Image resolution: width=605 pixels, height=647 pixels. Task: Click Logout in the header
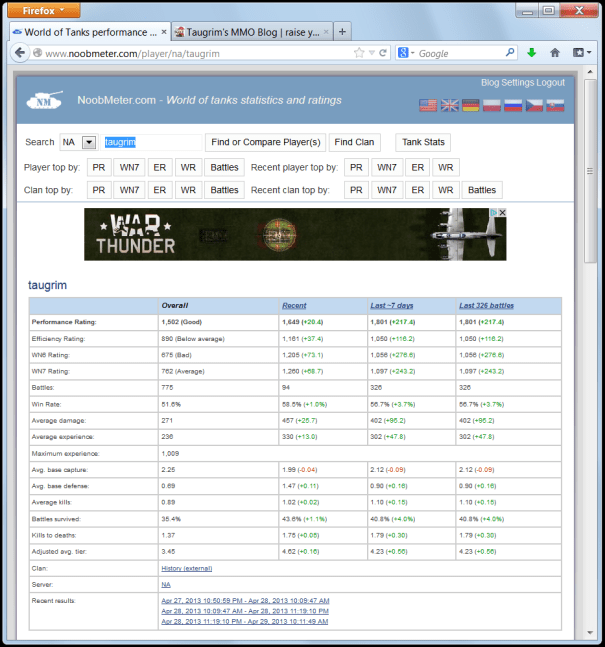[x=551, y=83]
